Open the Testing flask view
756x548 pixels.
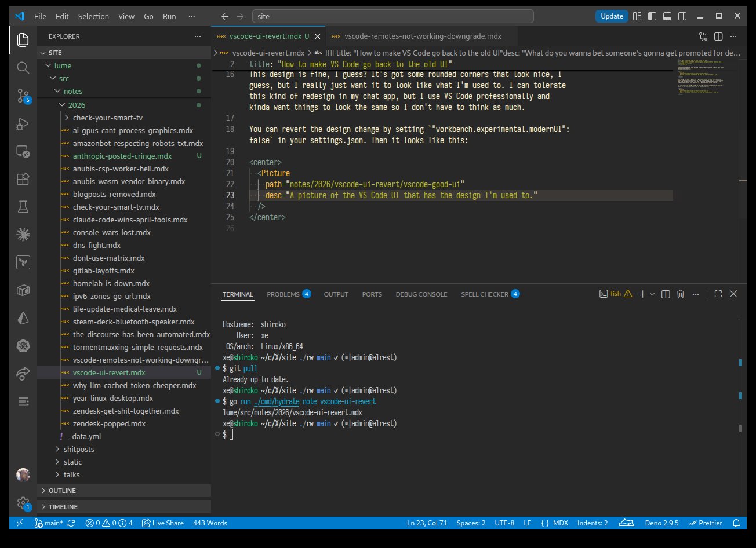tap(23, 207)
